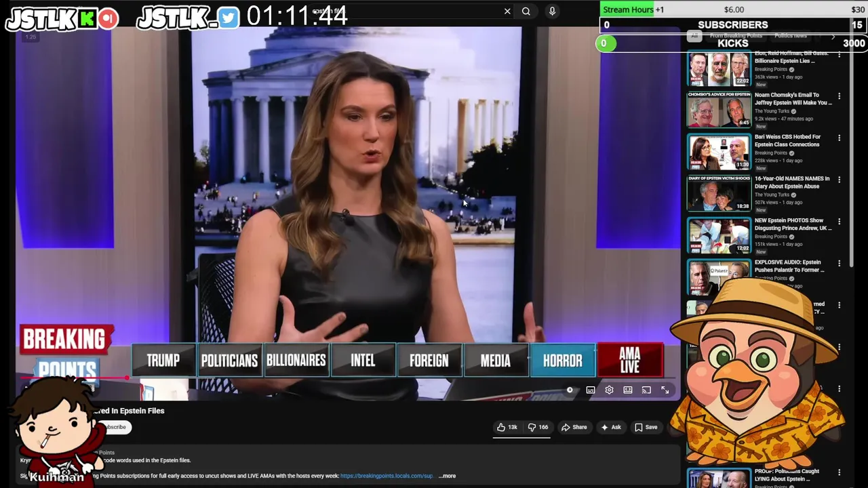
Task: Open Diary of Epstein Victim thumbnail 18:38
Action: tap(719, 194)
